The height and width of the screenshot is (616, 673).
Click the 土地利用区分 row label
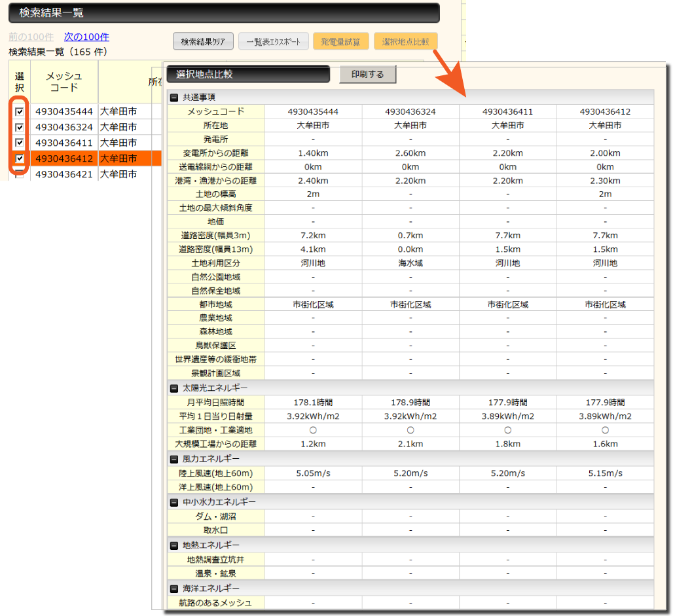[x=216, y=263]
